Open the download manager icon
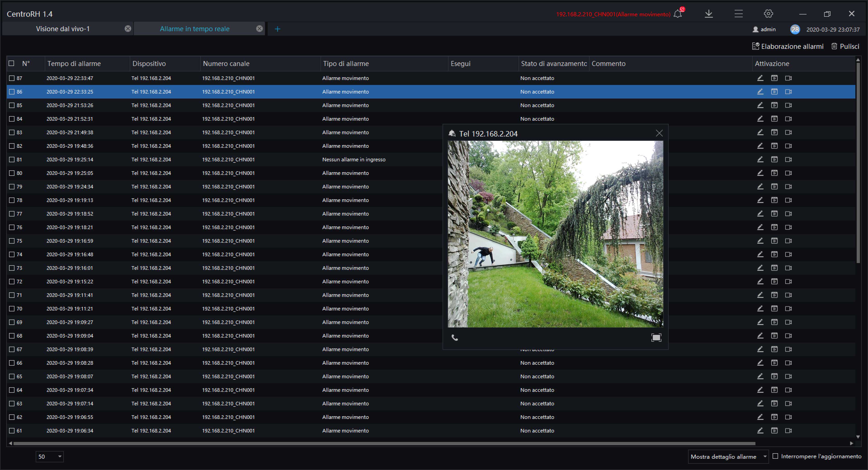 [x=709, y=14]
